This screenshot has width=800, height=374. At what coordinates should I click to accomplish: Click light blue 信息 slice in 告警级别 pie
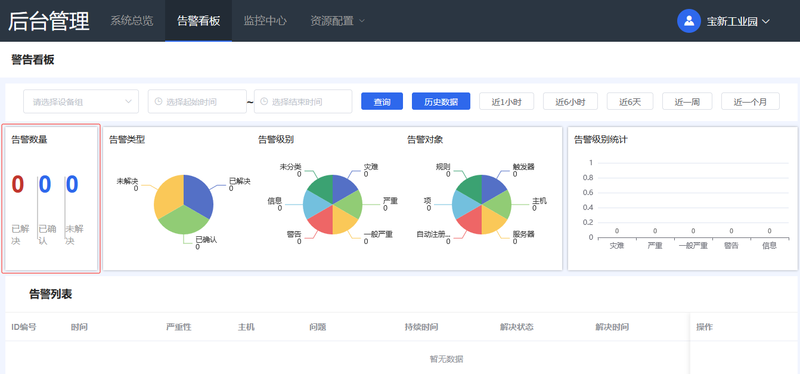[314, 205]
